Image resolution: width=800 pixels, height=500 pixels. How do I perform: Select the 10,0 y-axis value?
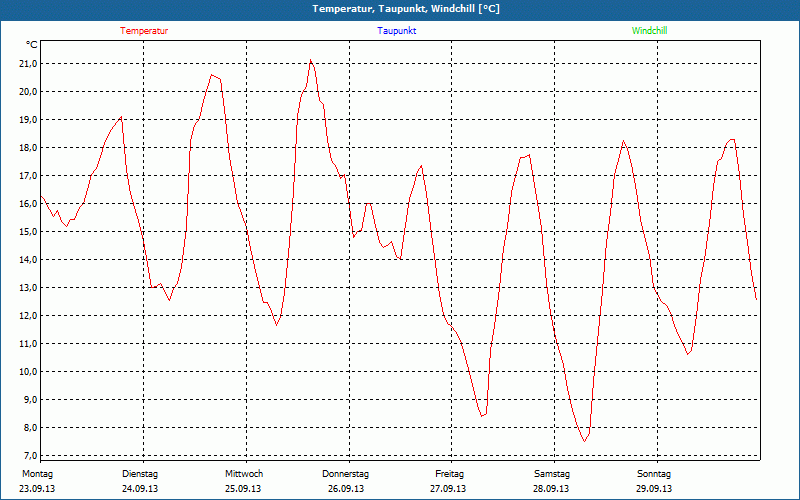pyautogui.click(x=27, y=371)
